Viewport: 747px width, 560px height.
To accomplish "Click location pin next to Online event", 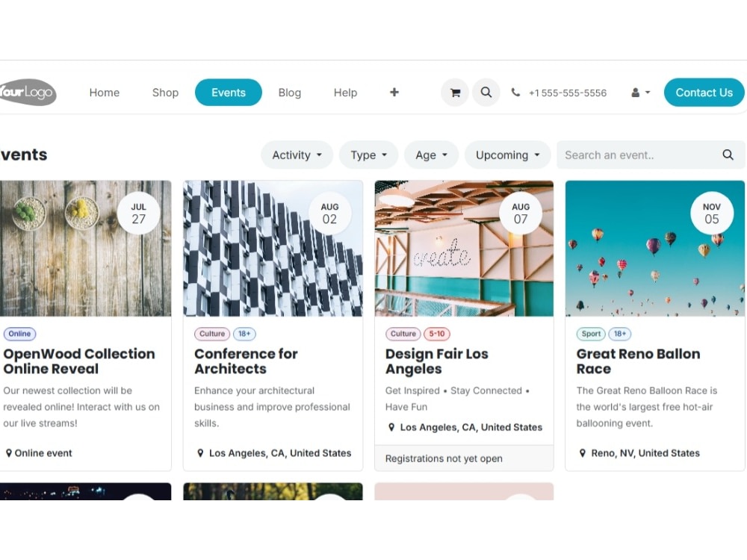I will click(8, 453).
